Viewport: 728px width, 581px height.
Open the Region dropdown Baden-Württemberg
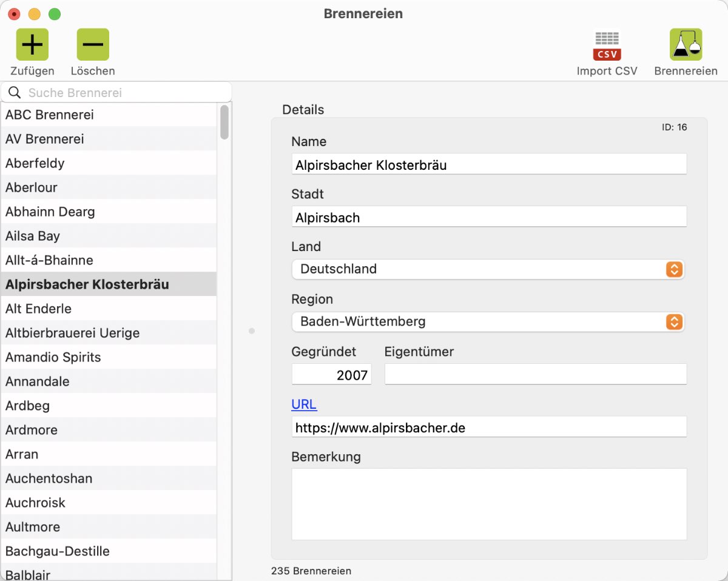tap(488, 322)
